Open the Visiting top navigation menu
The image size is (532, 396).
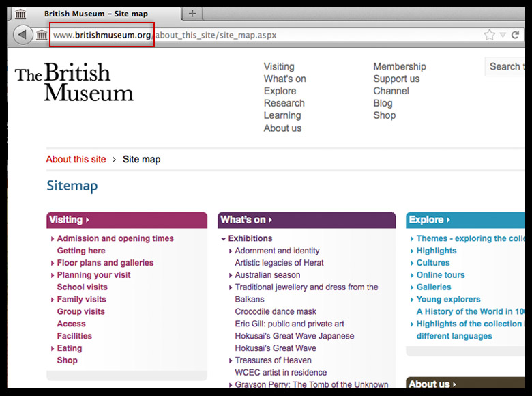coord(279,66)
